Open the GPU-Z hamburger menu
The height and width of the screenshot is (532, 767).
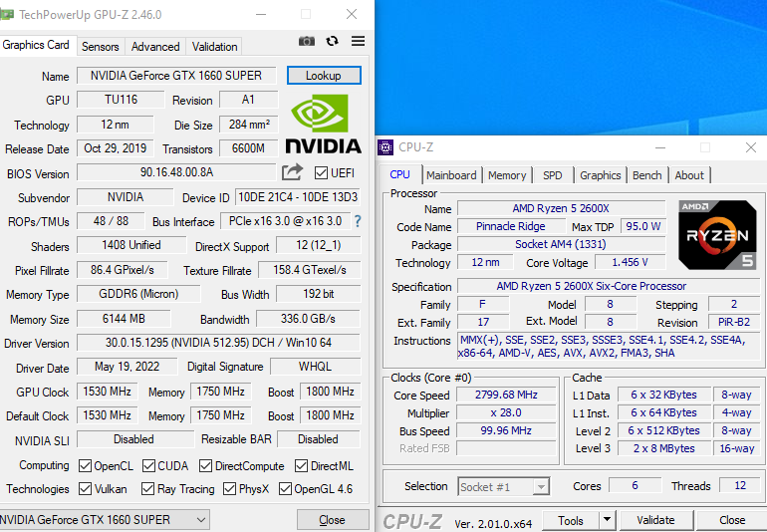click(358, 41)
